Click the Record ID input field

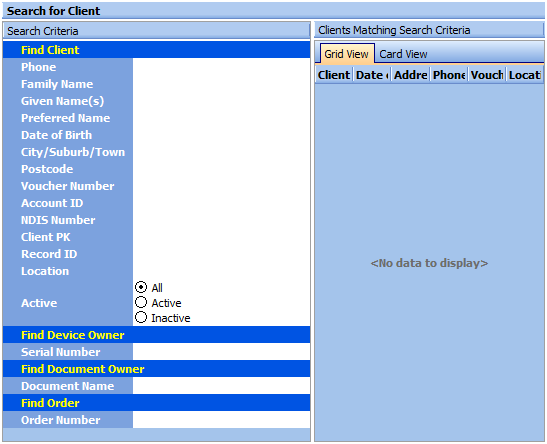tap(221, 254)
